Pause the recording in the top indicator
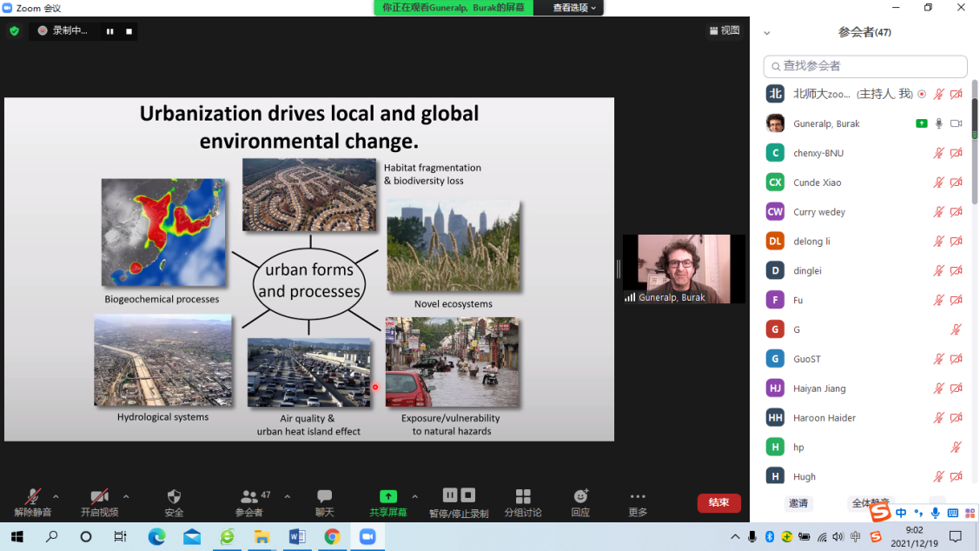Screen dimensions: 980x551 [110, 31]
